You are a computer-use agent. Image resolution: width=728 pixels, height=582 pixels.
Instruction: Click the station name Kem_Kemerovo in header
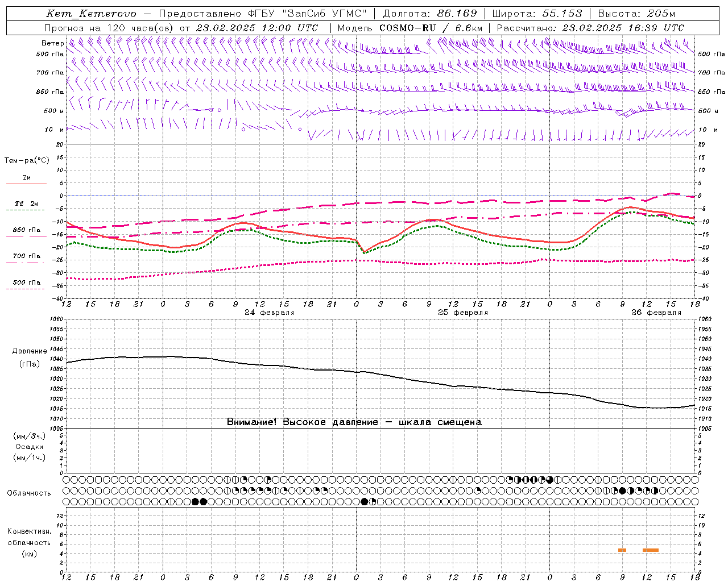click(x=91, y=14)
